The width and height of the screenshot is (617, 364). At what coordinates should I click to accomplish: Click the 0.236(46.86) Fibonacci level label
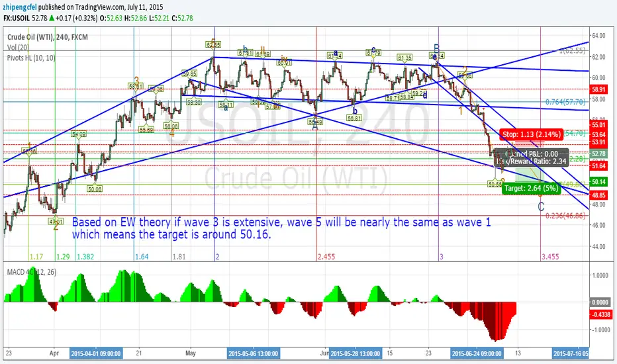[565, 216]
